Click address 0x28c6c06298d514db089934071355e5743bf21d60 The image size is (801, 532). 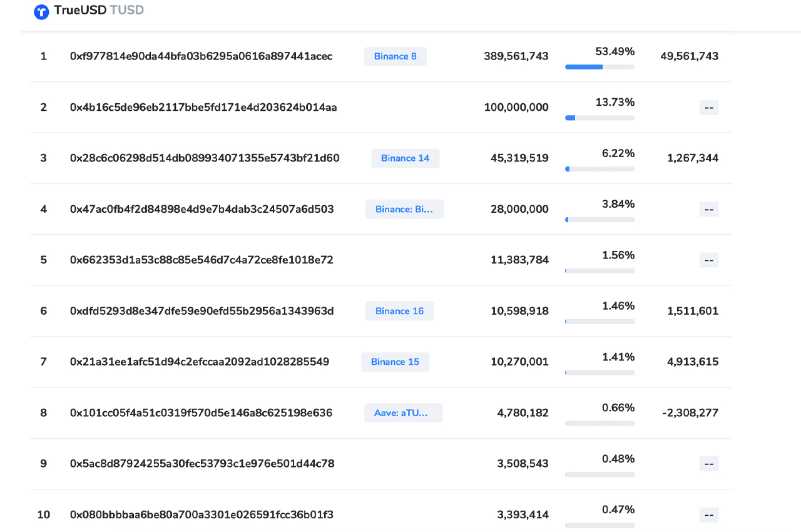(205, 158)
